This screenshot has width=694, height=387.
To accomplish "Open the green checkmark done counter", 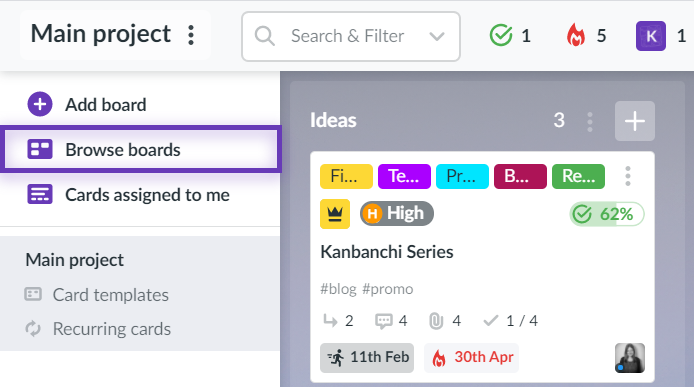I will tap(510, 36).
